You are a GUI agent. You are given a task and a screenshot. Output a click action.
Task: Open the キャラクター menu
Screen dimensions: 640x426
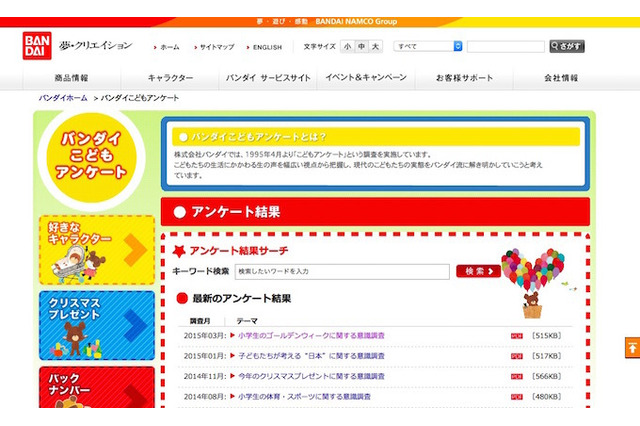pyautogui.click(x=171, y=78)
